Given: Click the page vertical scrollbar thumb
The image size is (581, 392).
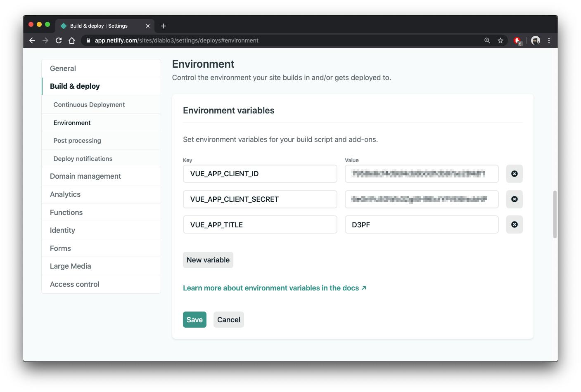Looking at the screenshot, I should coord(555,215).
